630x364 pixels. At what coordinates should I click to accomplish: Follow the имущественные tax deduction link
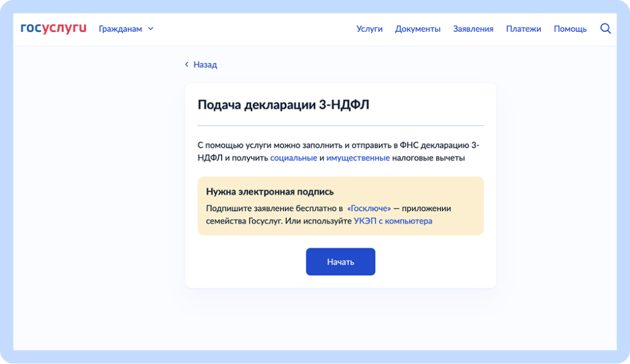[358, 158]
